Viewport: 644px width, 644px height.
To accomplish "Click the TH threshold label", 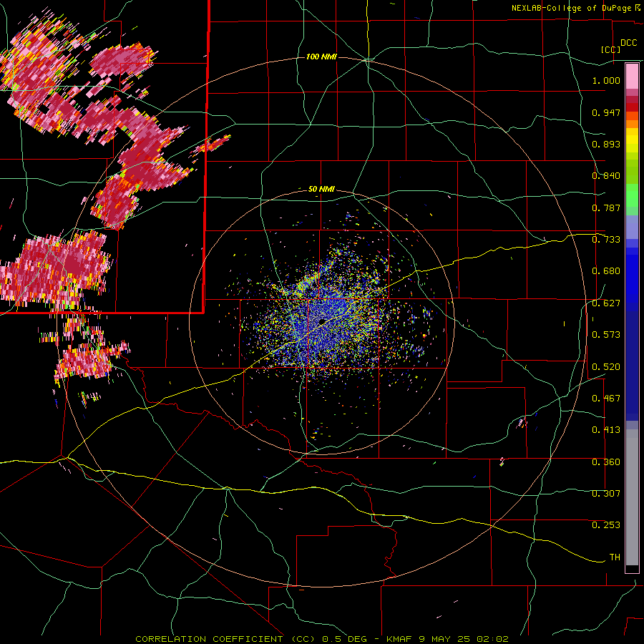I will (615, 557).
